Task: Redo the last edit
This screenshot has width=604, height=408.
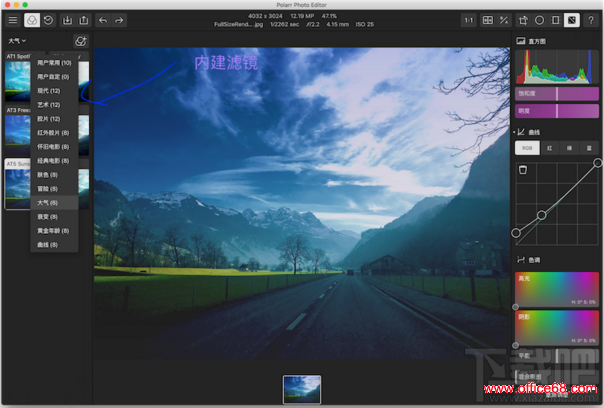Action: point(119,20)
